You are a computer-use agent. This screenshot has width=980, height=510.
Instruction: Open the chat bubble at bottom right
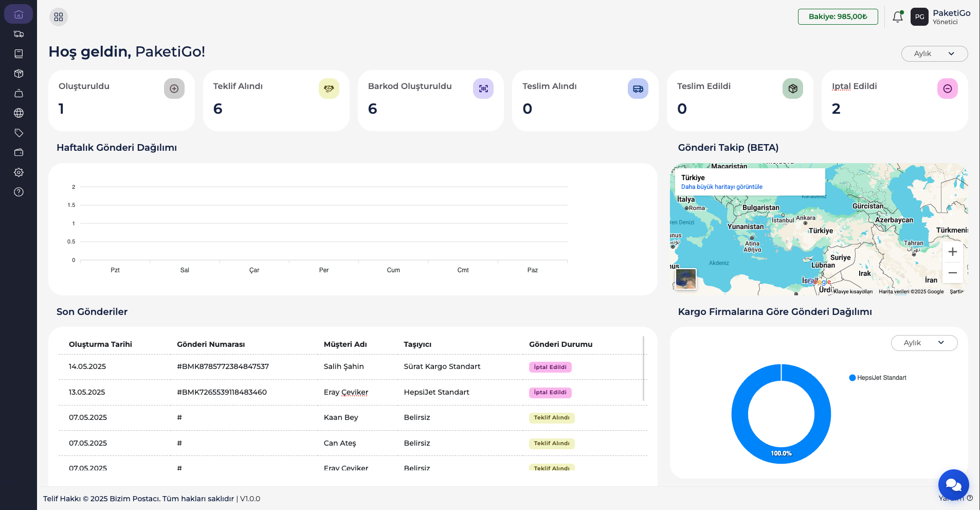coord(953,484)
